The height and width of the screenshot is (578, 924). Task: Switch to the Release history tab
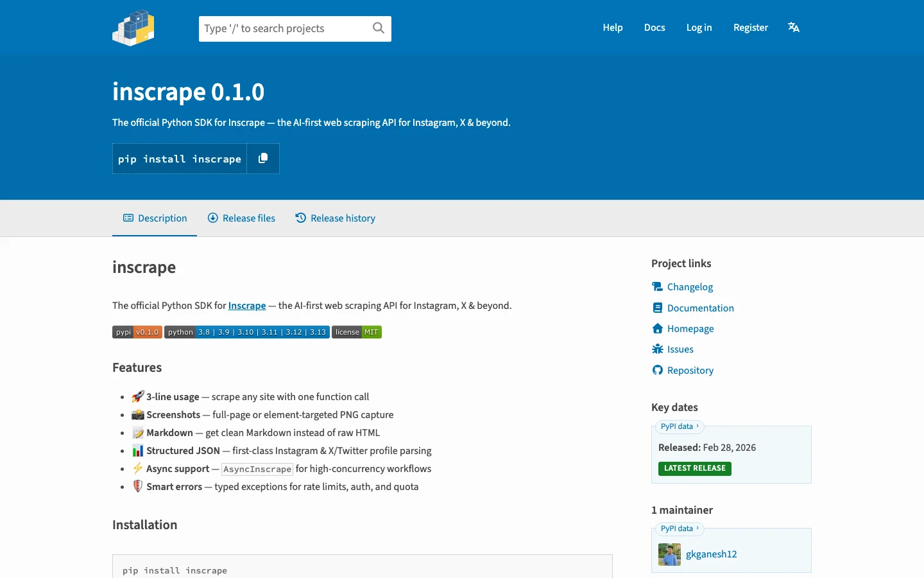click(x=335, y=218)
